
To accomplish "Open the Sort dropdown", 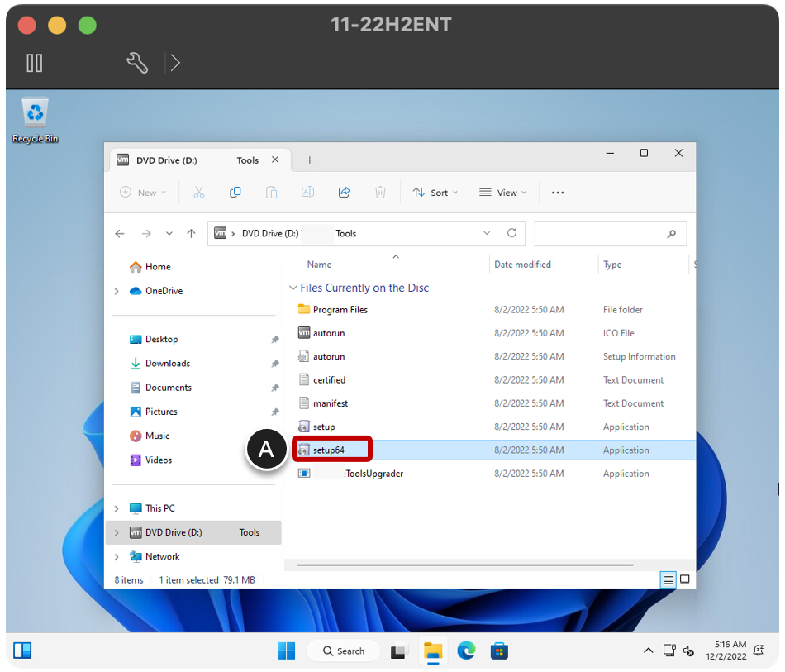I will 435,192.
